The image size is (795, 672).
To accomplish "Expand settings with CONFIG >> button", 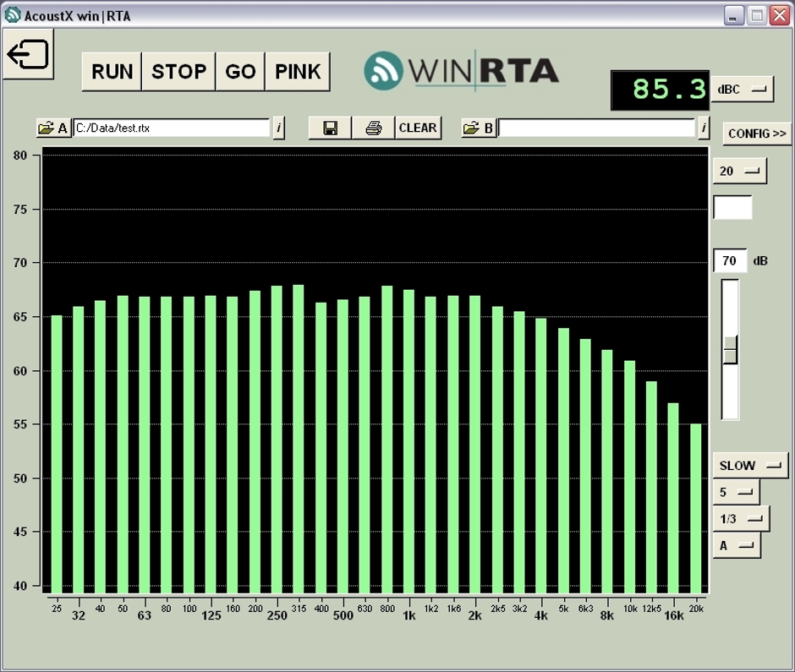I will 757,134.
